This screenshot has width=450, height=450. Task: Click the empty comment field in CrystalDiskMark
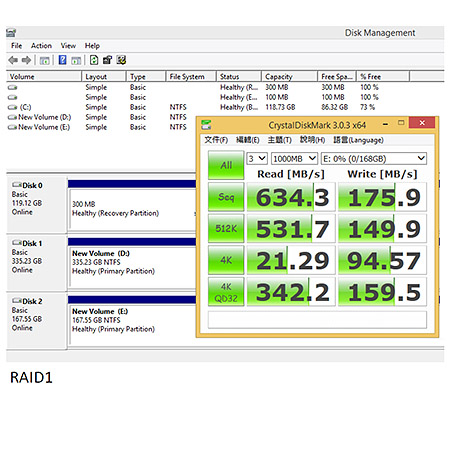(317, 320)
